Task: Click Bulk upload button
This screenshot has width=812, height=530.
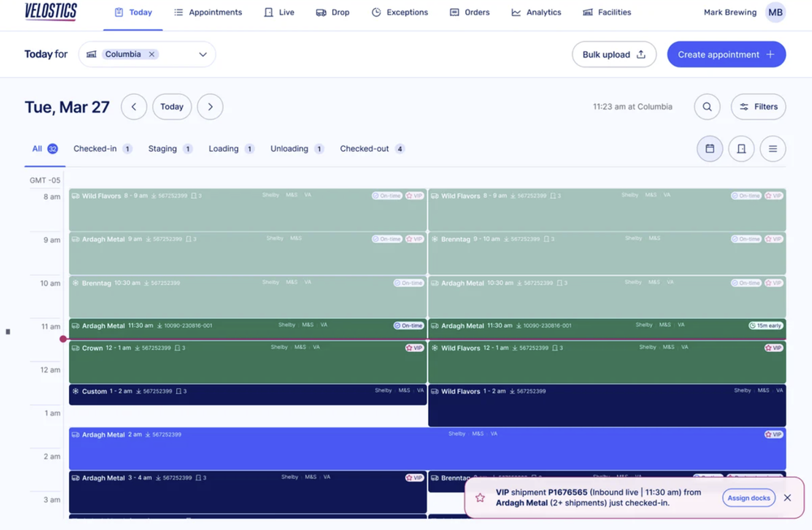Action: coord(614,54)
